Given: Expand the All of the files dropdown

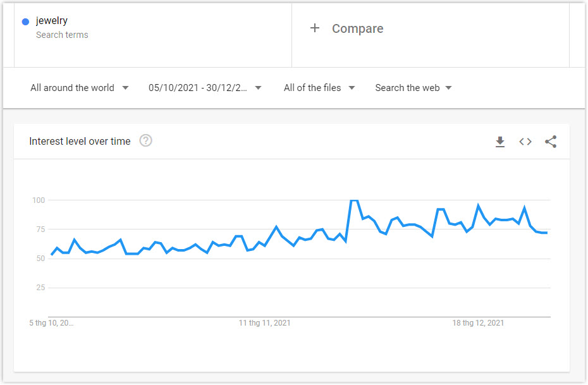Looking at the screenshot, I should tap(319, 88).
